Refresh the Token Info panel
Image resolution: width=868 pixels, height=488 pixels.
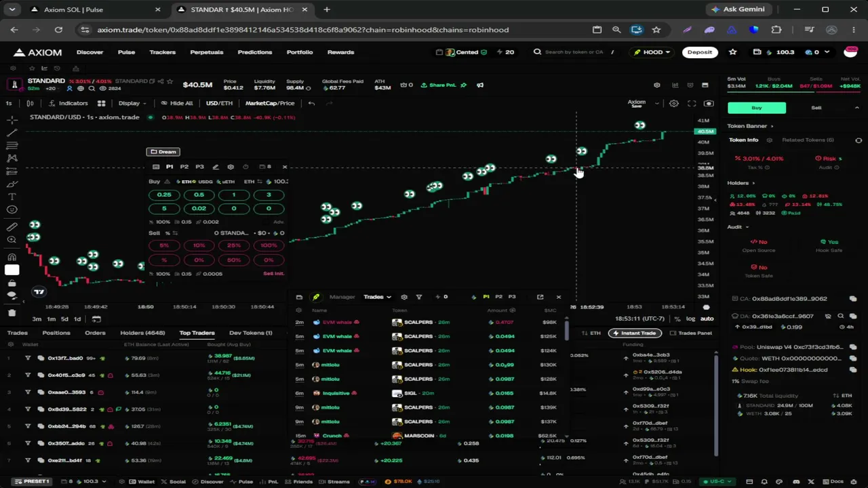(859, 140)
